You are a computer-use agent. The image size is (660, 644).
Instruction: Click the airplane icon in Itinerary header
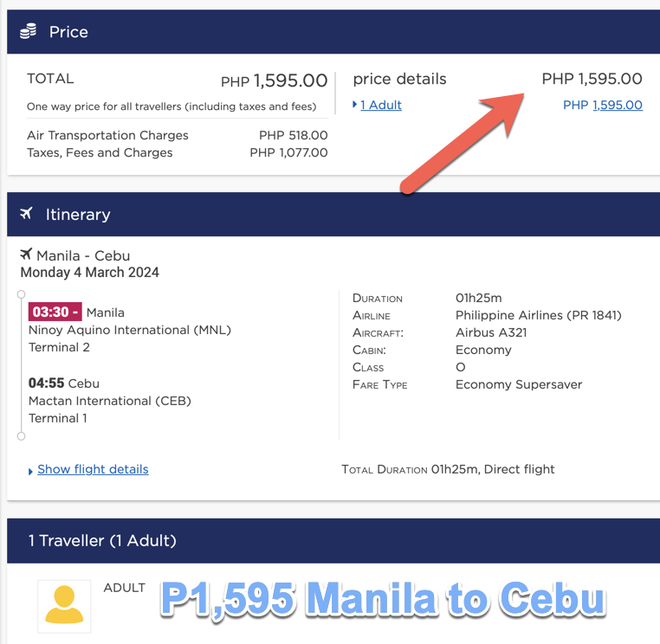tap(27, 214)
